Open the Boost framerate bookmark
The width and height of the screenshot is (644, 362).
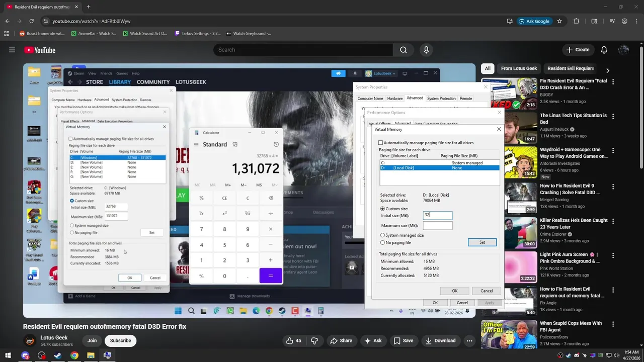pyautogui.click(x=42, y=34)
